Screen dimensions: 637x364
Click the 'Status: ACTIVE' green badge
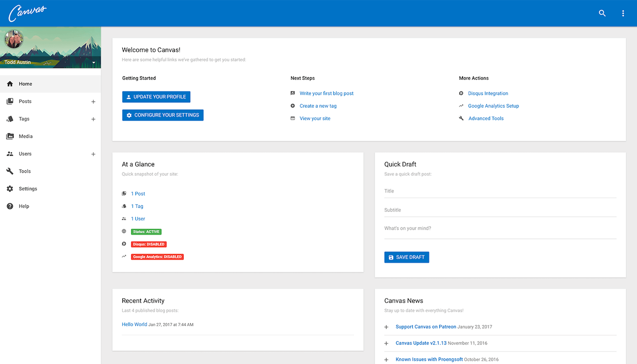click(146, 231)
